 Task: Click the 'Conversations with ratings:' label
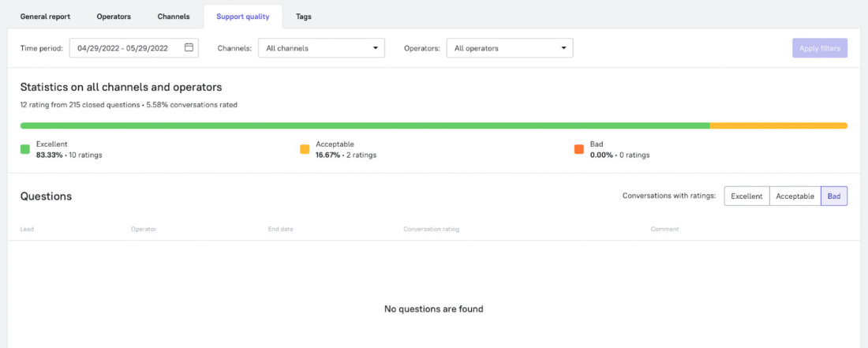[x=669, y=196]
